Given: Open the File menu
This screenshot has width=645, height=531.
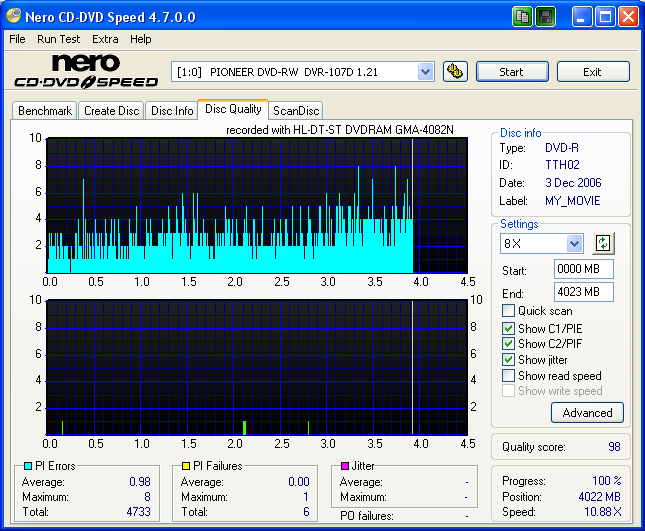Looking at the screenshot, I should point(17,39).
